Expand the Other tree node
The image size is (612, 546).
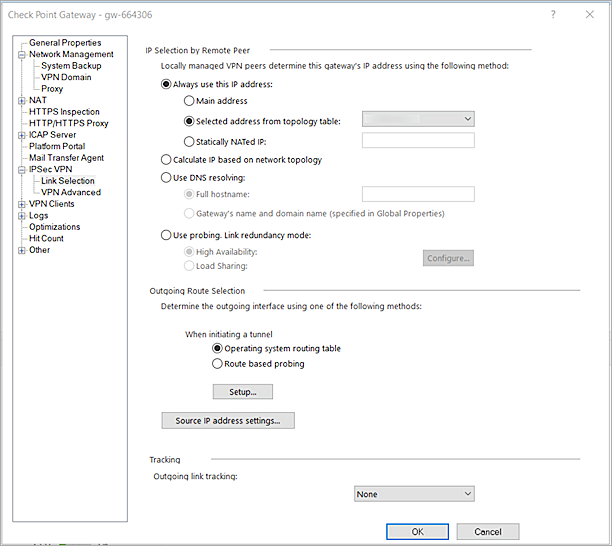22,250
